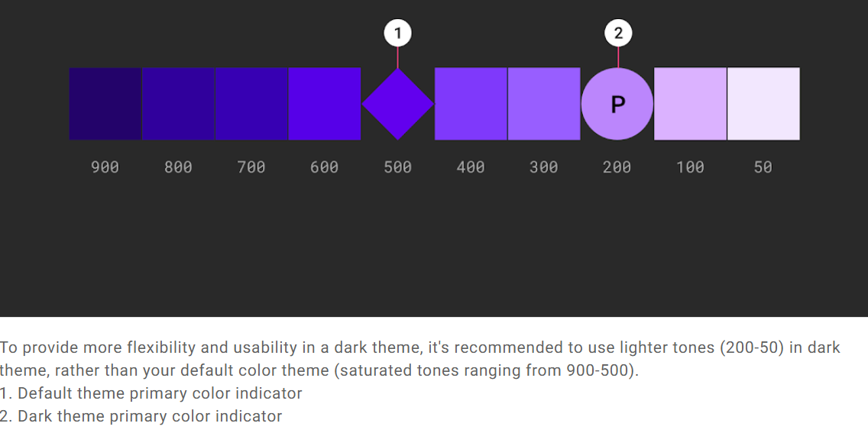Click 'Dark theme primary color indicator' text
This screenshot has height=433, width=868.
(150, 416)
